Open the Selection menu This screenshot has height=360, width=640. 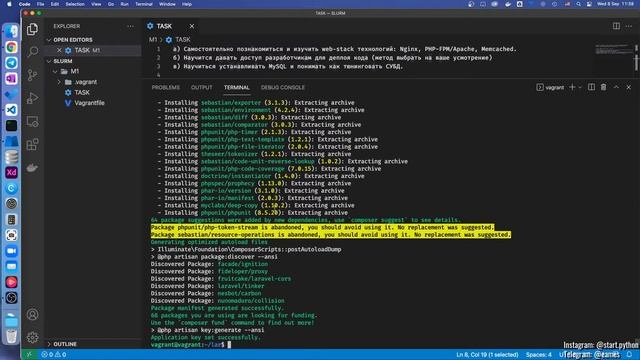[x=75, y=4]
